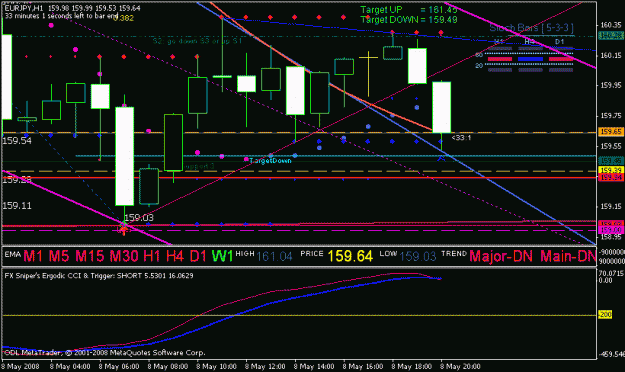Select the red D1 stochastic bar
The height and width of the screenshot is (372, 625).
point(561,59)
